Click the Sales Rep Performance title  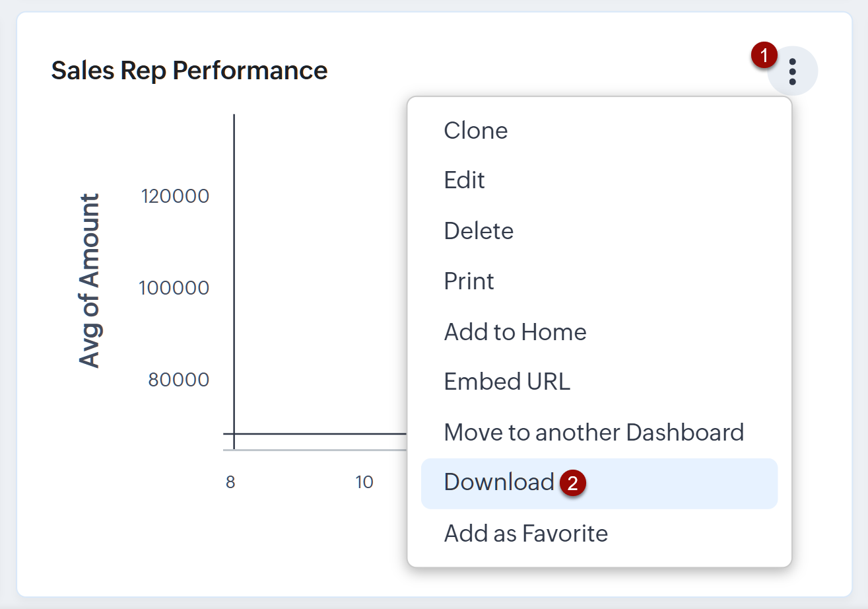click(189, 70)
